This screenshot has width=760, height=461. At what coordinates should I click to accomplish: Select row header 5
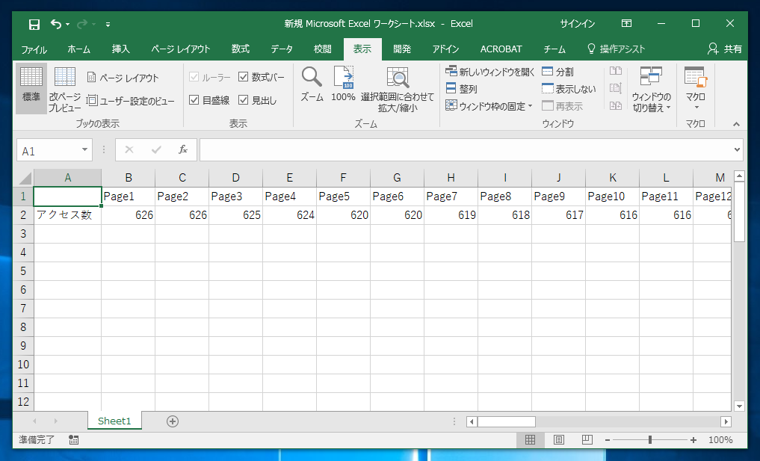tap(23, 271)
